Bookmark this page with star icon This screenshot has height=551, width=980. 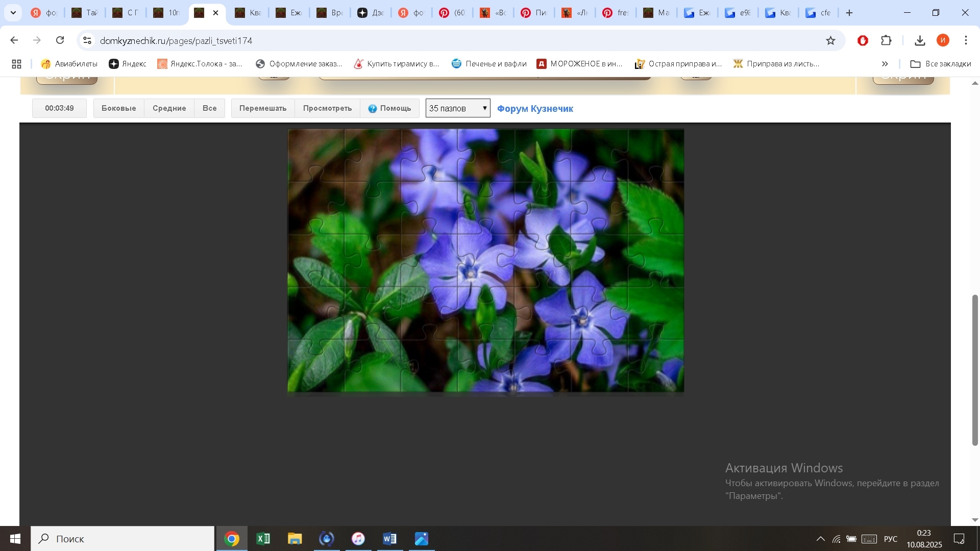tap(831, 40)
